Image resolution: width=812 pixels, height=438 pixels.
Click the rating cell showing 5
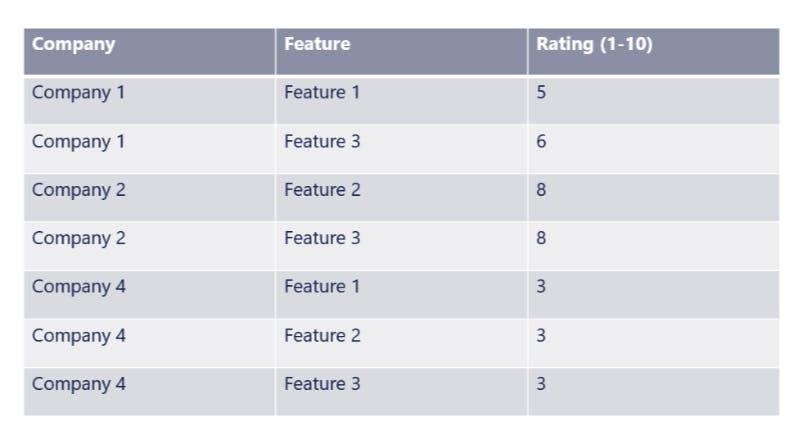pos(541,93)
